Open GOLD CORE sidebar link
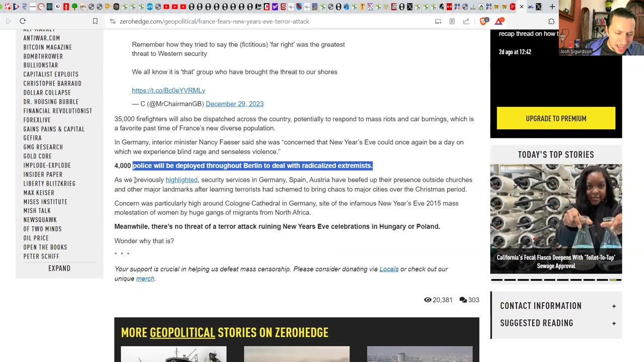The image size is (644, 362). tap(38, 156)
